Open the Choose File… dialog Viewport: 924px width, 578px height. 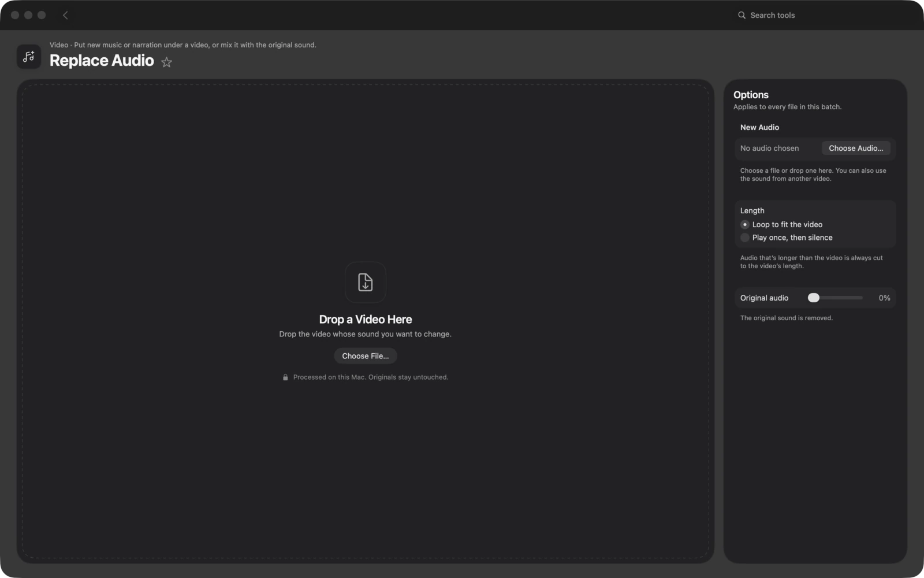(366, 356)
